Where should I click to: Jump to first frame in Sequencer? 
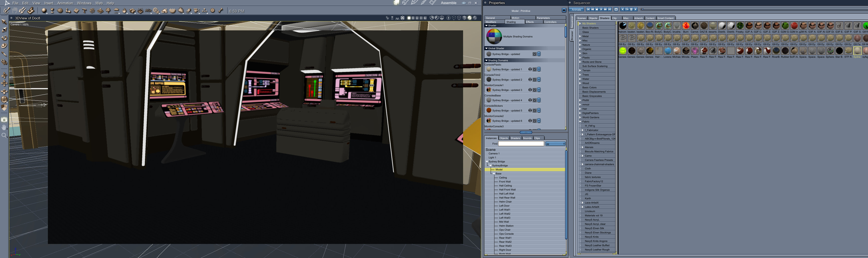coord(588,10)
